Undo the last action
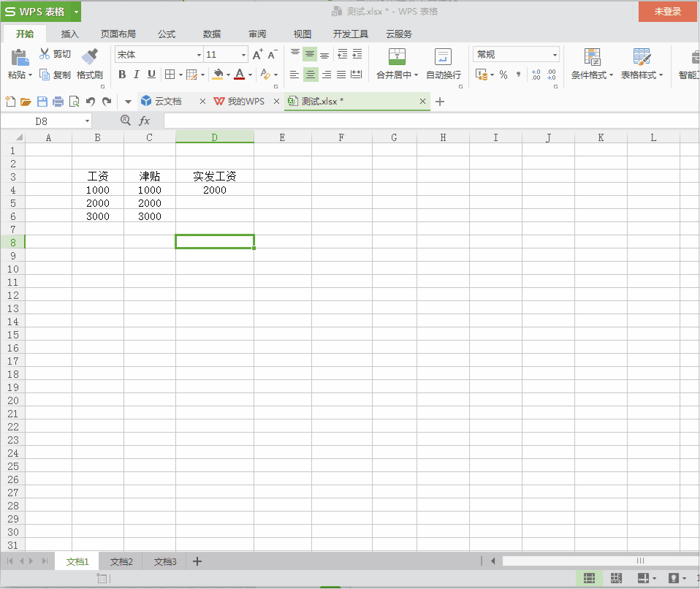 click(x=91, y=102)
